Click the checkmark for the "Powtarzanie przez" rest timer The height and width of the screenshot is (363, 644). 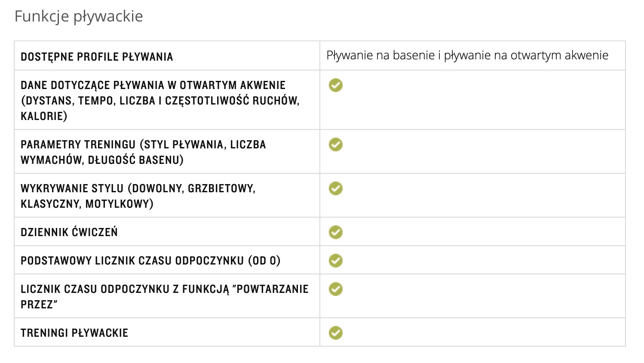pyautogui.click(x=336, y=289)
